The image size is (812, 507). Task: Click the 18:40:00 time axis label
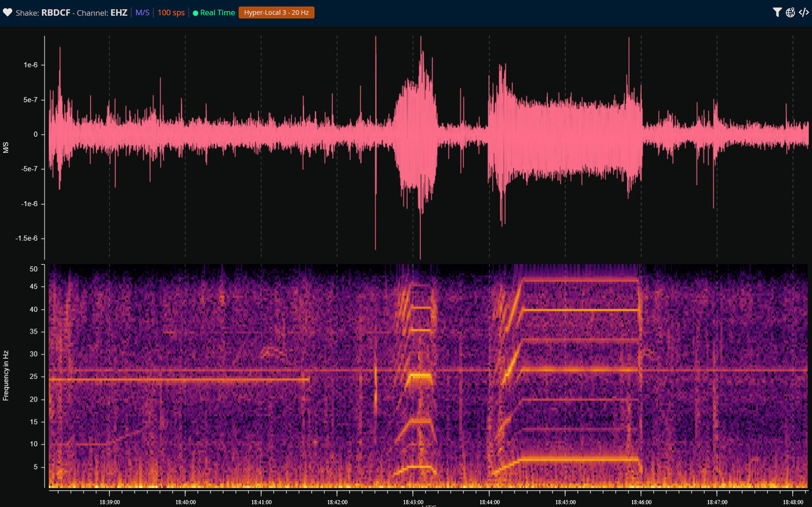point(185,501)
